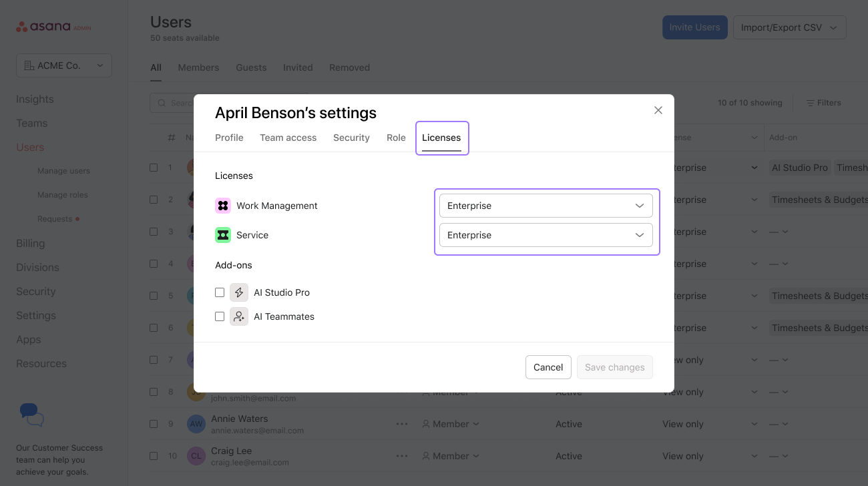Click Annie Waters's AW avatar
868x486 pixels.
196,424
